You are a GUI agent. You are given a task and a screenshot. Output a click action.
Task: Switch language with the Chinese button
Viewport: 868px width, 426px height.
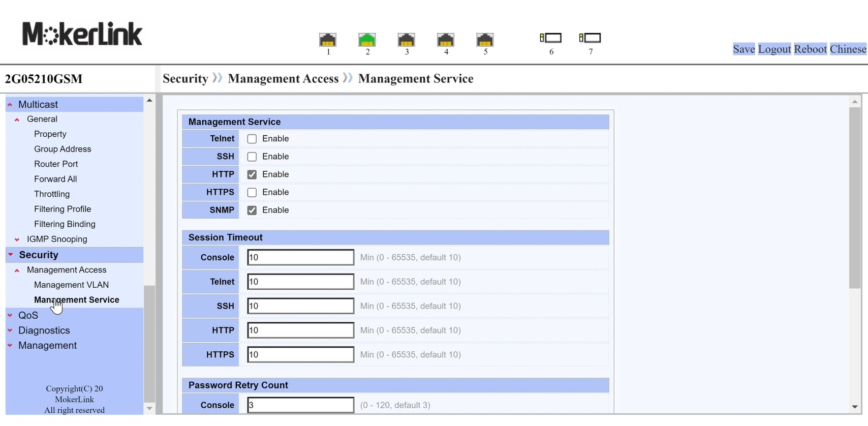[848, 49]
